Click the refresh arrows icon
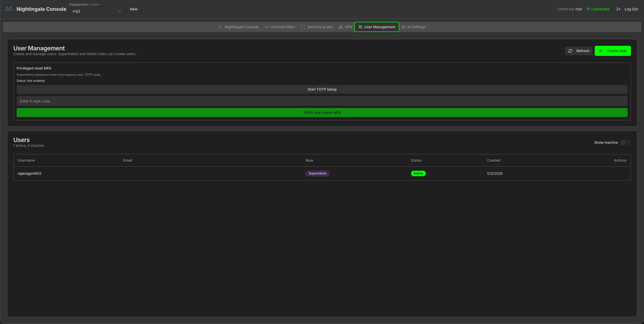 [x=570, y=51]
